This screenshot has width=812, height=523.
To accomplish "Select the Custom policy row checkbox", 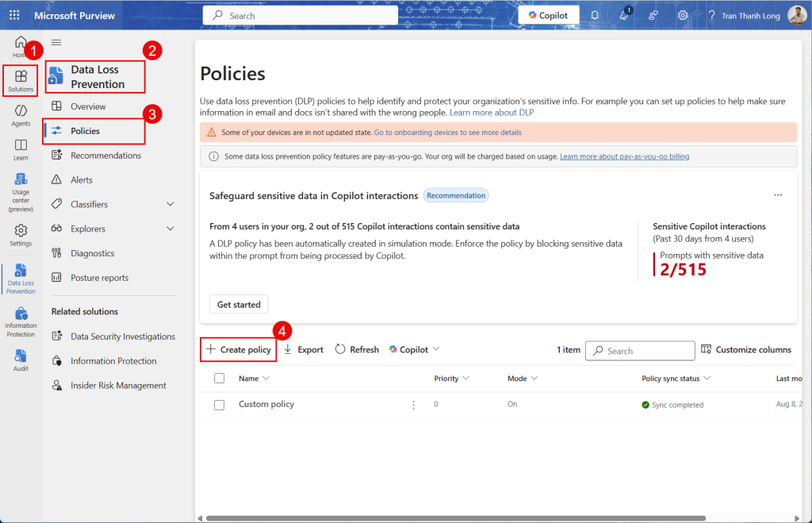I will click(x=220, y=405).
